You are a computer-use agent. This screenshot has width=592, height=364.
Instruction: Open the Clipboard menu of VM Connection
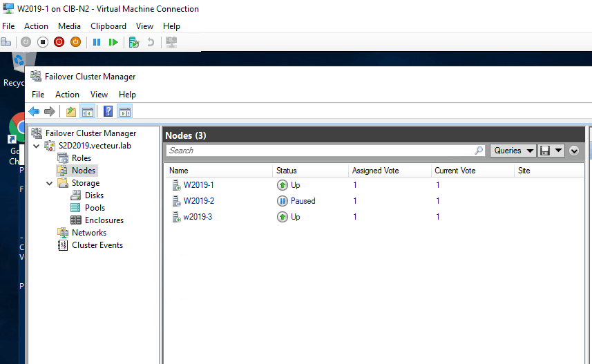[108, 26]
